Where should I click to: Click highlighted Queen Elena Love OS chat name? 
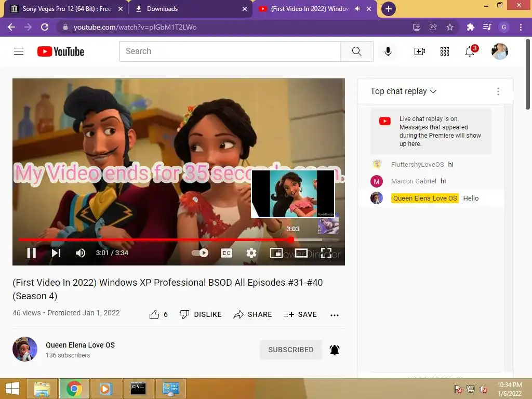point(425,198)
